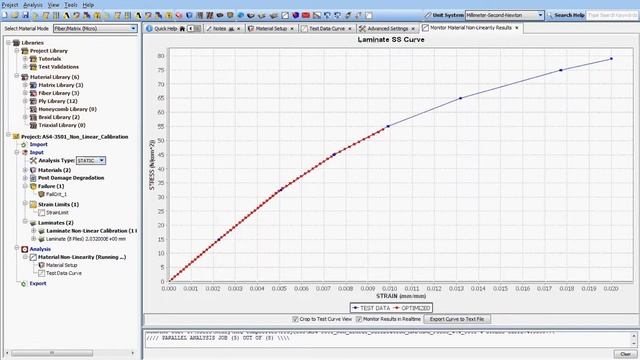
Task: Click the blue sphere toolbar icon
Action: [x=296, y=15]
